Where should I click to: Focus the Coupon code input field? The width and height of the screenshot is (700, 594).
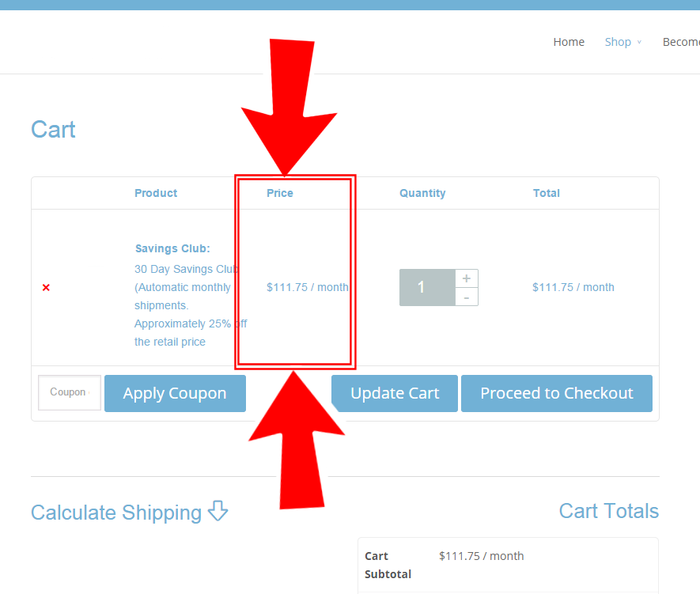point(70,392)
